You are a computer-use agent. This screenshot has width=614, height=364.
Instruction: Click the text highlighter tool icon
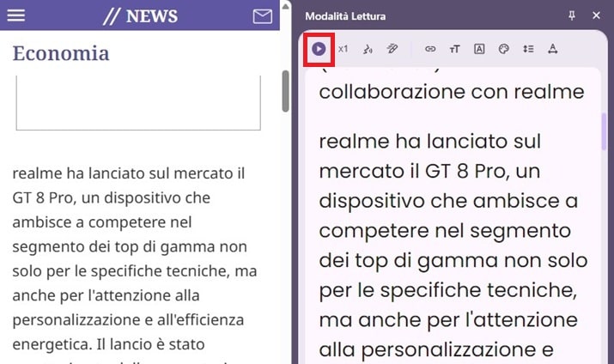[x=392, y=49]
